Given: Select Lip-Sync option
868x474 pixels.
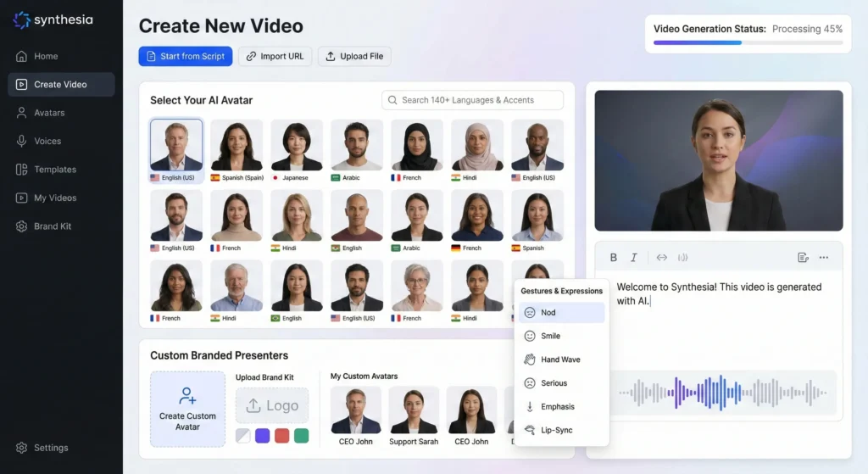Looking at the screenshot, I should (561, 430).
